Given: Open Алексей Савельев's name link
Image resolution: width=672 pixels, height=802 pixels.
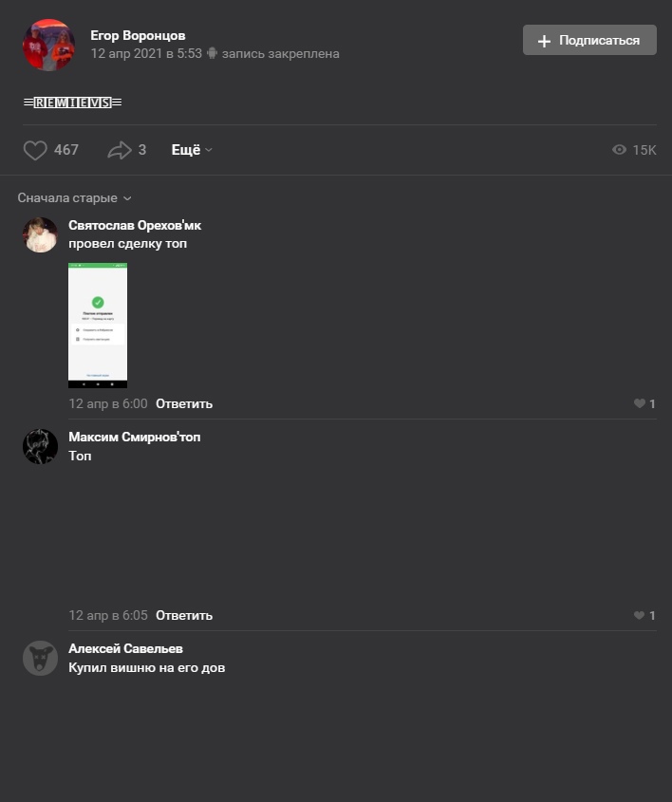Looking at the screenshot, I should [x=126, y=648].
